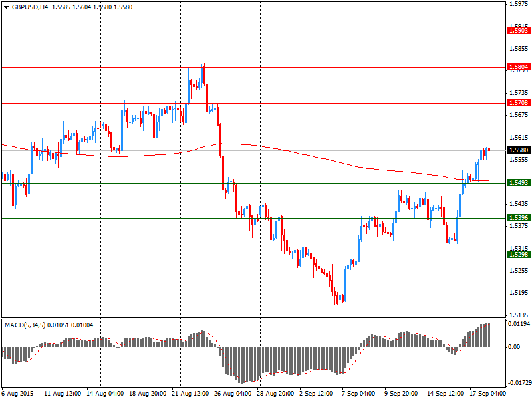Click the 0.01194 MACD scale value
Screen dimensions: 532x399
click(x=519, y=324)
